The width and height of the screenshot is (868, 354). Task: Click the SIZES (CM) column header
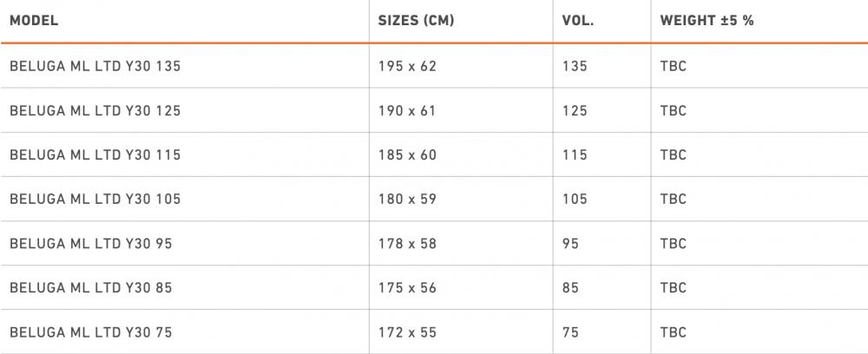tap(416, 20)
